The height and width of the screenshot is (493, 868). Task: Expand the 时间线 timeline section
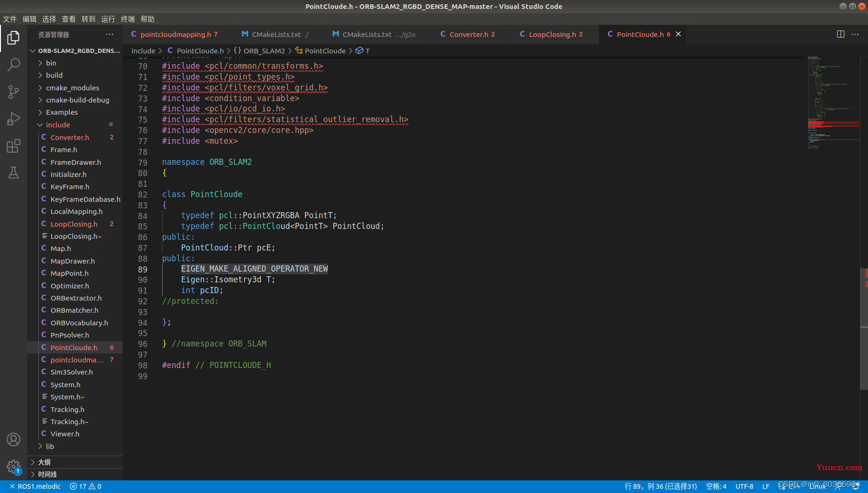pyautogui.click(x=75, y=474)
